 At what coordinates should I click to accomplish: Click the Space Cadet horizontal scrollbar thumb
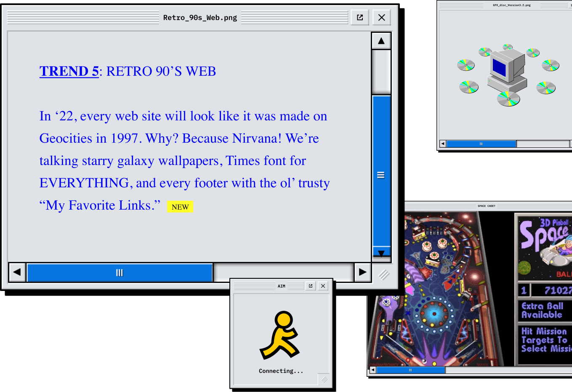(x=410, y=370)
